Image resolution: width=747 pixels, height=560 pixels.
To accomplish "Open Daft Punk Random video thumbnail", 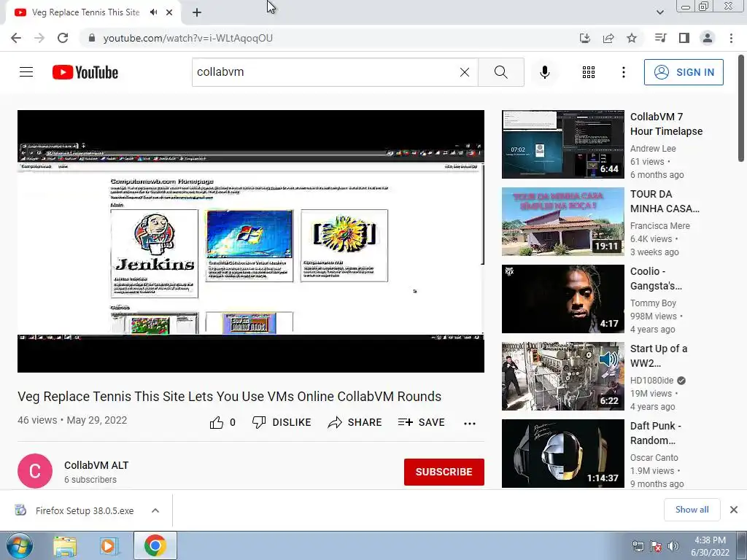I will click(562, 453).
